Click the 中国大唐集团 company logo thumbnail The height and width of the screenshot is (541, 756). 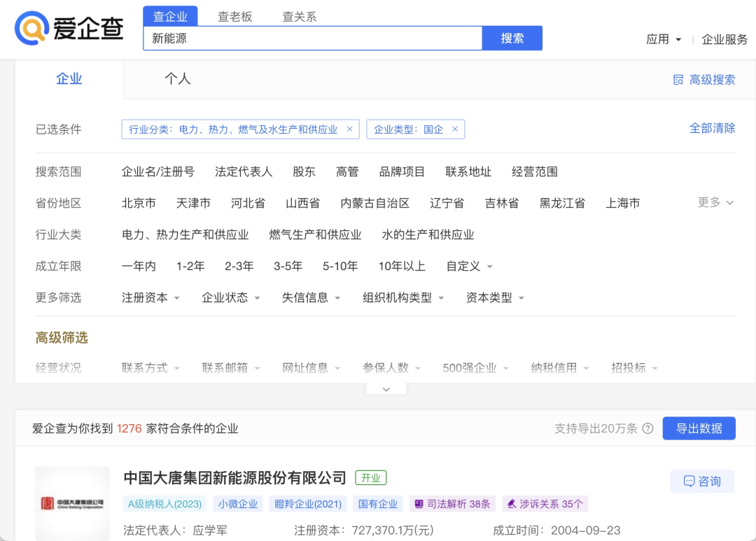[x=73, y=503]
